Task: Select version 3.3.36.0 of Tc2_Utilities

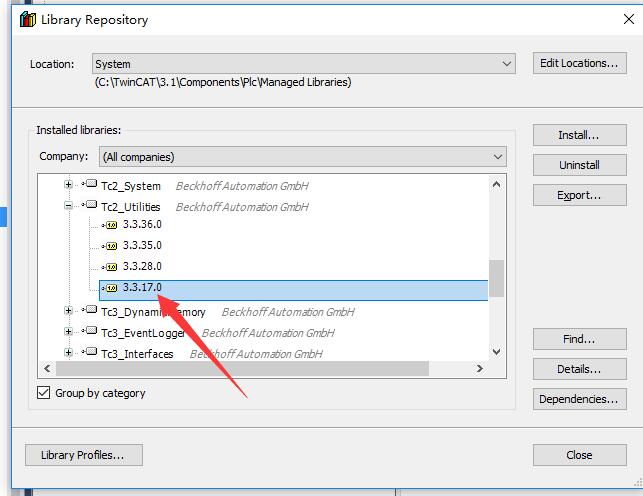Action: 142,224
